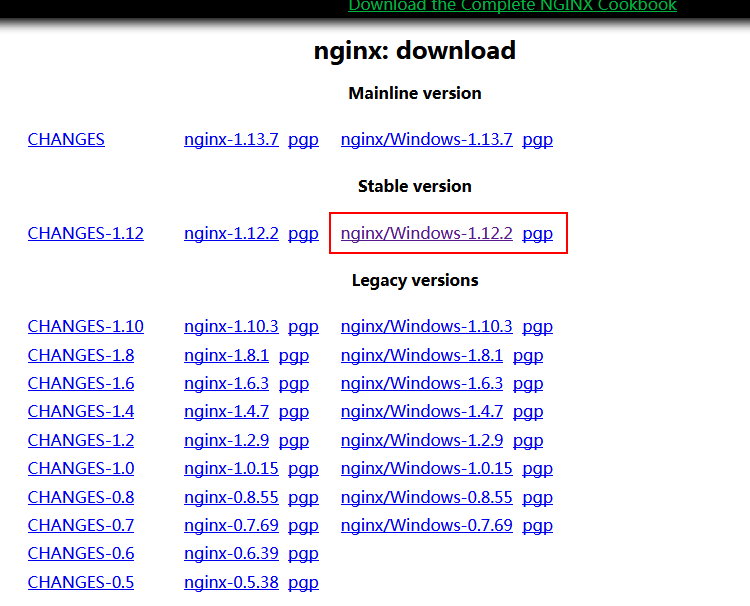Download nginx/Windows-0.8.55

coord(427,497)
